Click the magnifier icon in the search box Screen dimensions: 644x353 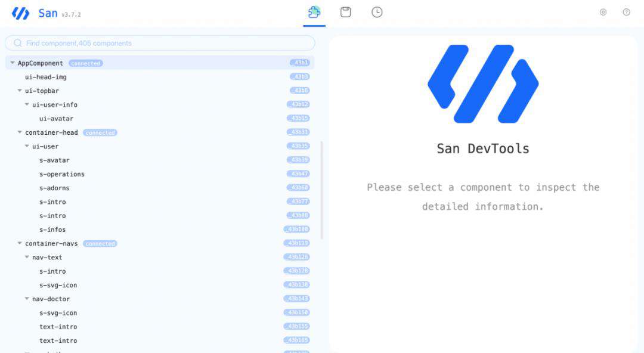point(18,43)
